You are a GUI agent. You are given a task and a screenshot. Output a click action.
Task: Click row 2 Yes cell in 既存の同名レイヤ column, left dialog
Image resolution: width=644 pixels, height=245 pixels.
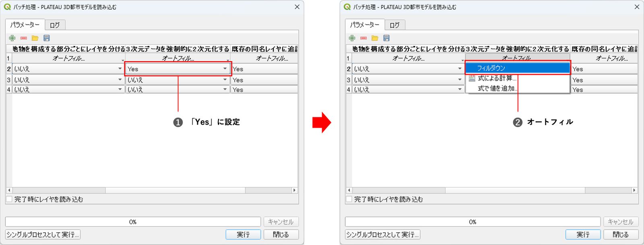265,69
